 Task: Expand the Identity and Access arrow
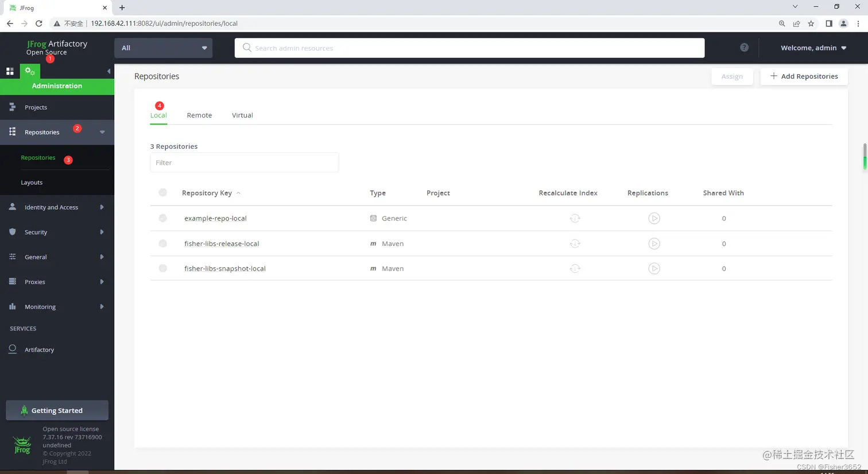click(x=102, y=207)
